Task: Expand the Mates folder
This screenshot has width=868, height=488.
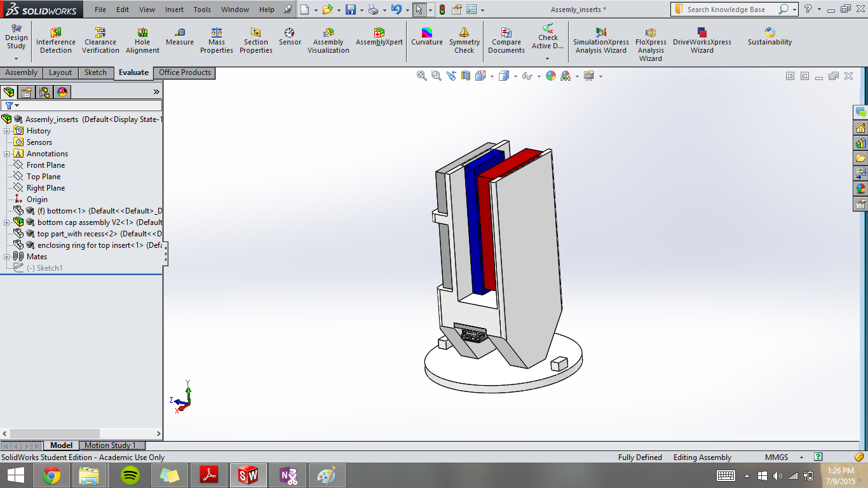Action: [x=6, y=257]
